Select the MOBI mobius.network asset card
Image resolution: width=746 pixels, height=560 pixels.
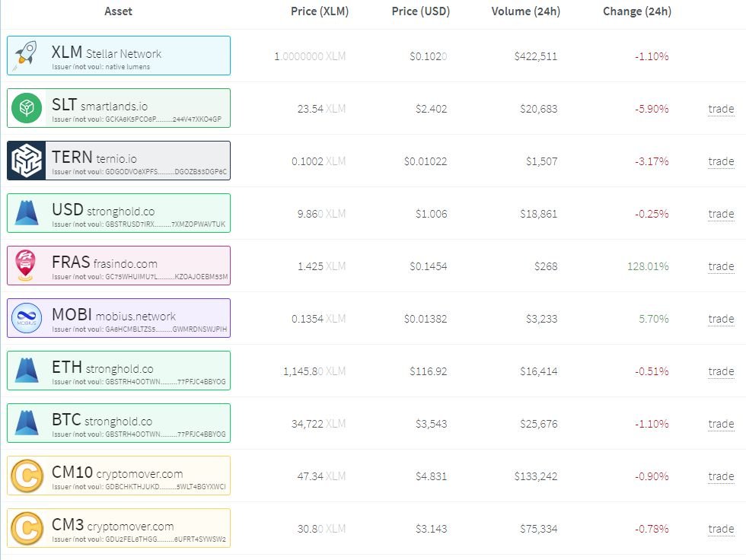coord(119,318)
